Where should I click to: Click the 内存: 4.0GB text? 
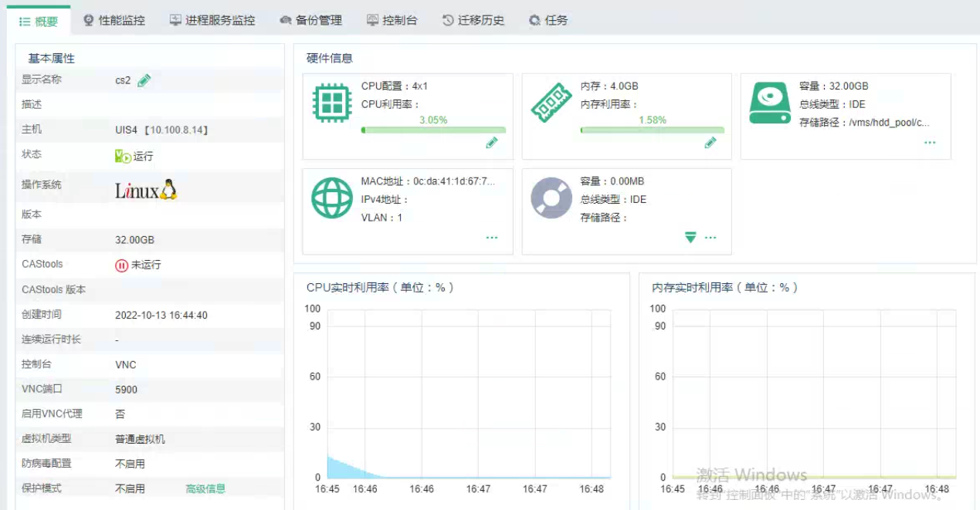click(609, 86)
